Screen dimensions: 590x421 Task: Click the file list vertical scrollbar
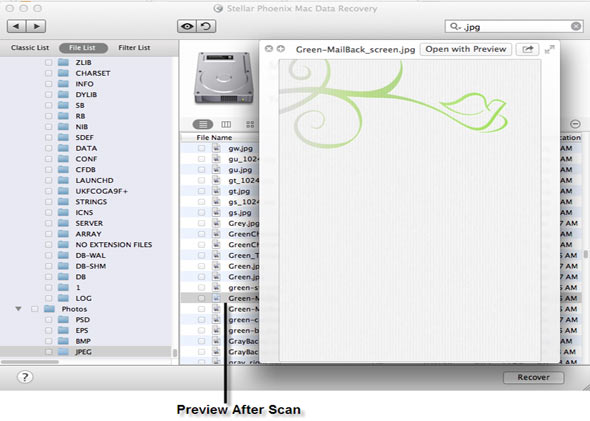point(586,254)
